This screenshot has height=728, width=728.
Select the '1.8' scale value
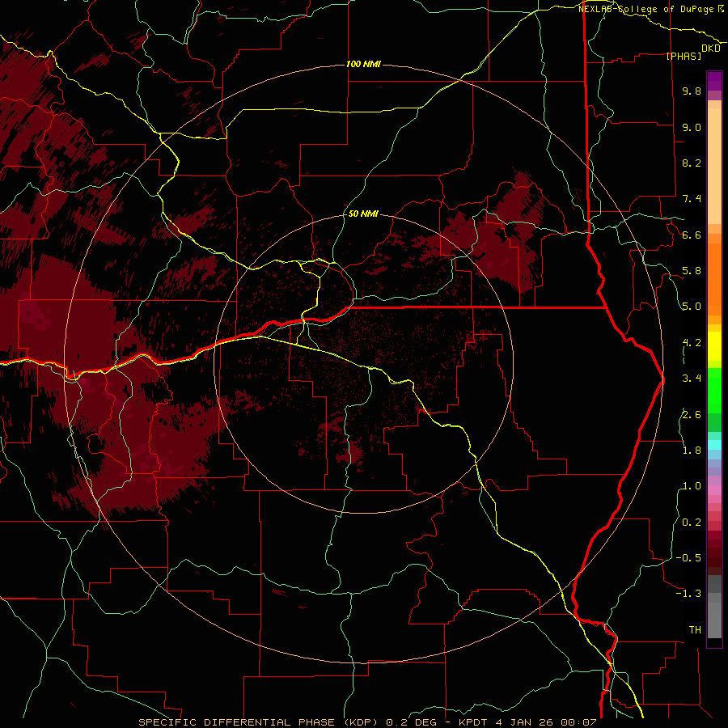pyautogui.click(x=692, y=451)
